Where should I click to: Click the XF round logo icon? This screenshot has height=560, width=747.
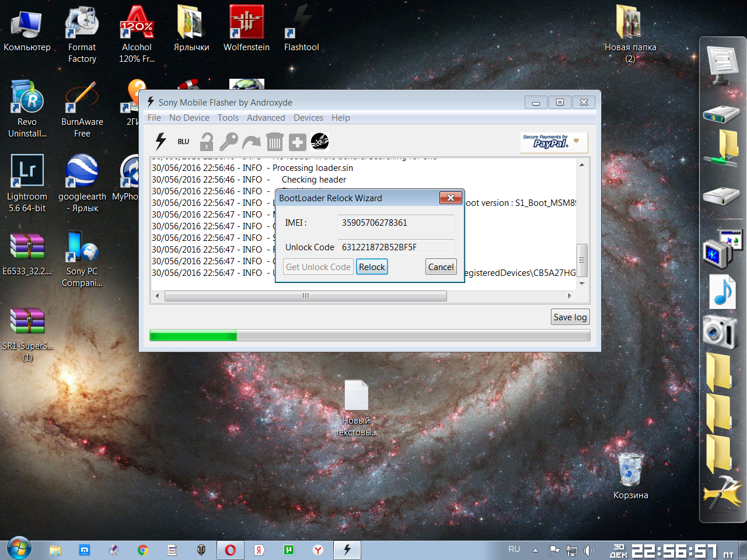tap(320, 141)
